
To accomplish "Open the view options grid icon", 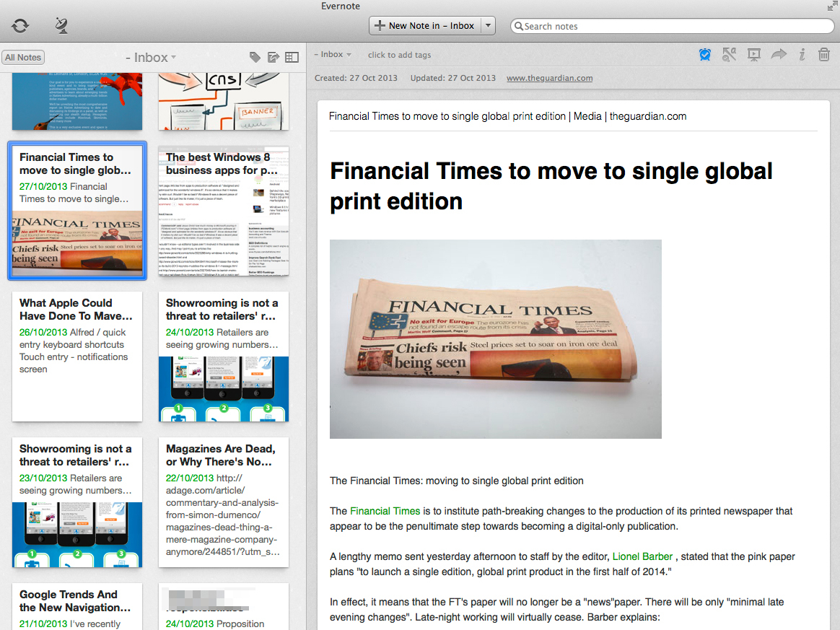I will tap(292, 57).
